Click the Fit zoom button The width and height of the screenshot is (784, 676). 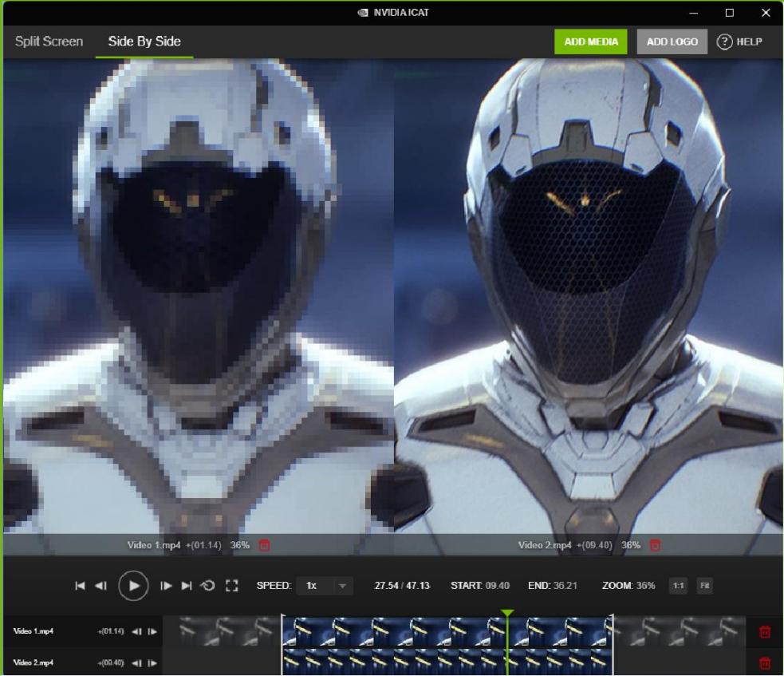(704, 586)
